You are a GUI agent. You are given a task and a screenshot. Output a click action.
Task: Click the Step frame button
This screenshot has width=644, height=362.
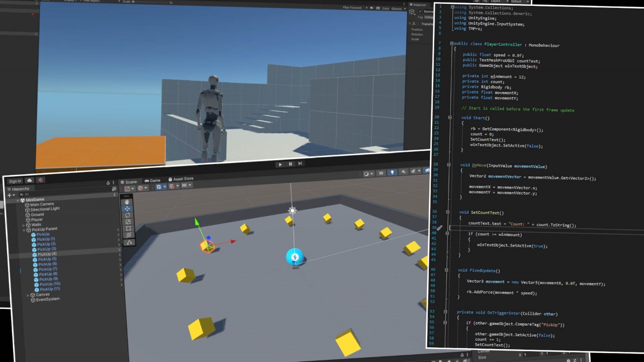[300, 163]
